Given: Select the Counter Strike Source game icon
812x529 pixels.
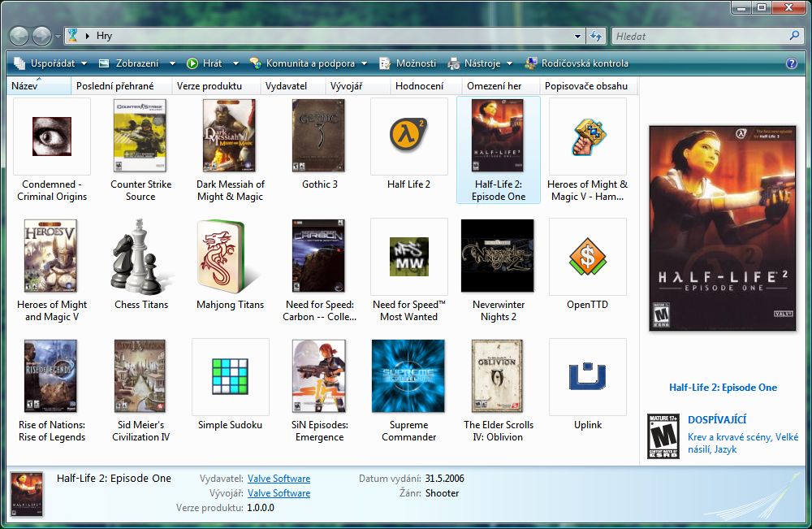Looking at the screenshot, I should tap(140, 136).
